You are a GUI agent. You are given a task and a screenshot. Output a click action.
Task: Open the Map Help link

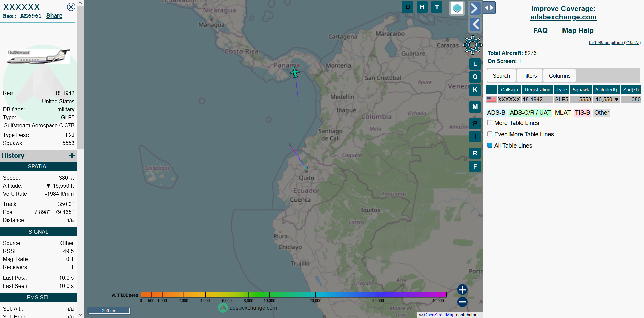click(x=578, y=30)
